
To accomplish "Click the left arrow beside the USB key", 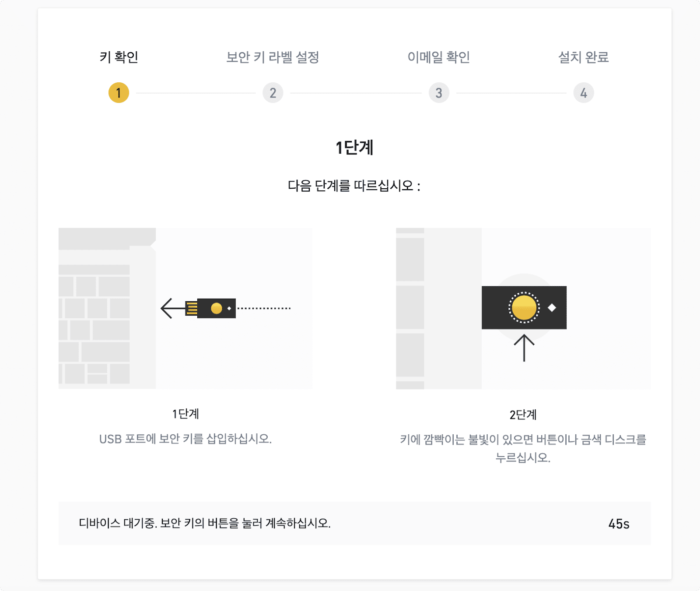I will tap(173, 308).
